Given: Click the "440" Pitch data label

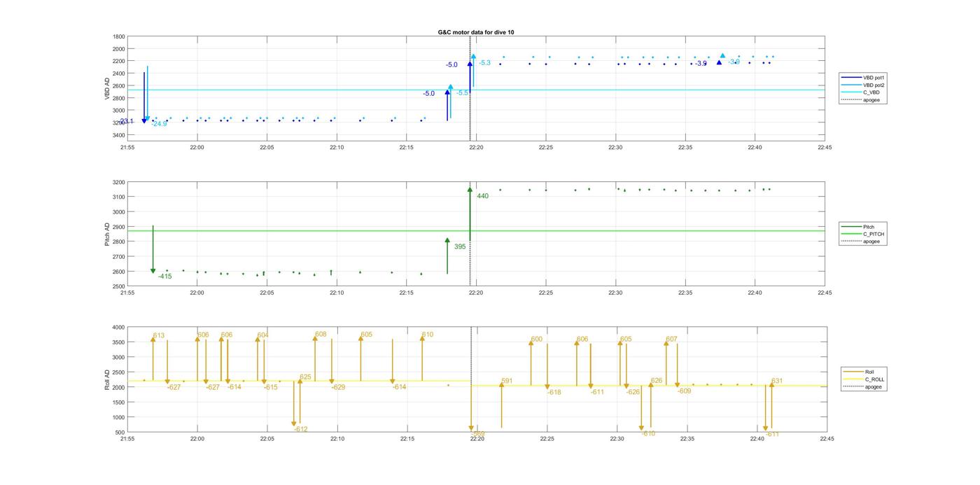Looking at the screenshot, I should coord(483,196).
